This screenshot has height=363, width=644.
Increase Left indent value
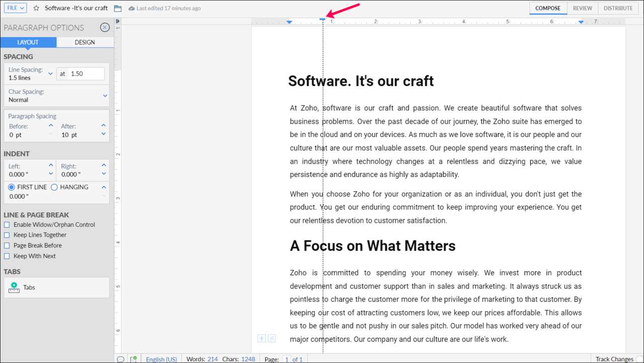[x=51, y=165]
